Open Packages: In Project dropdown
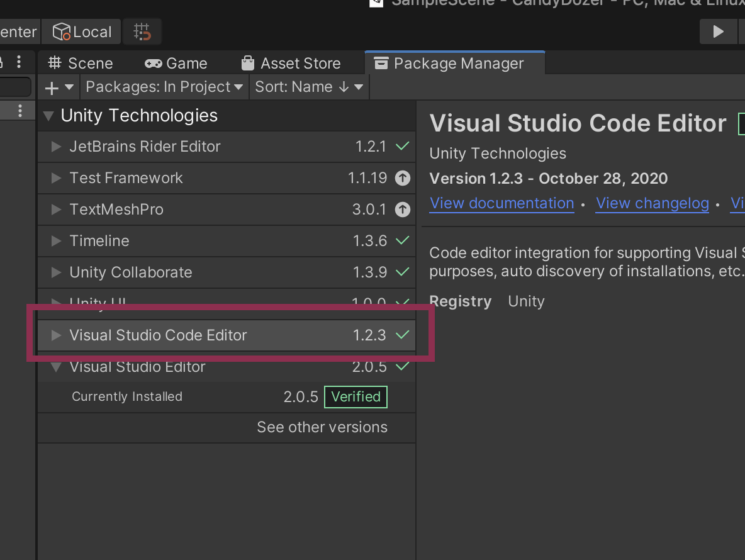The width and height of the screenshot is (745, 560). click(x=164, y=87)
